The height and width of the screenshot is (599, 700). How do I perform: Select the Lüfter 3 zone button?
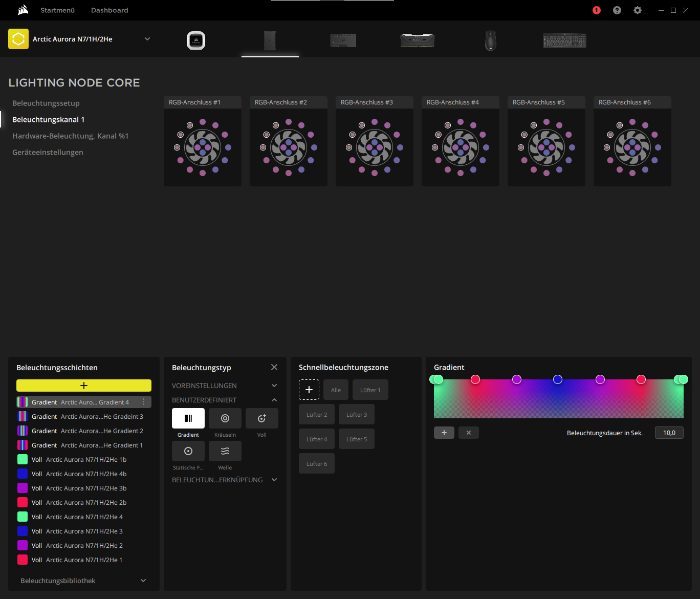click(357, 414)
